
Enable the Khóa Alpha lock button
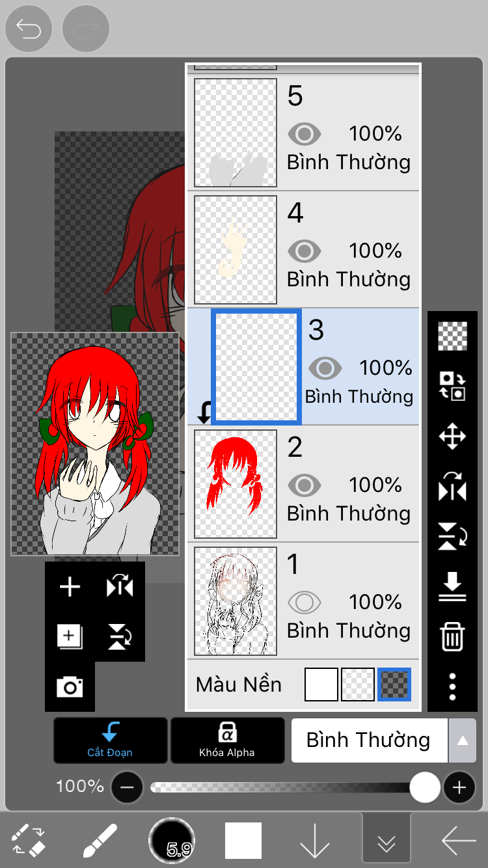click(x=227, y=740)
